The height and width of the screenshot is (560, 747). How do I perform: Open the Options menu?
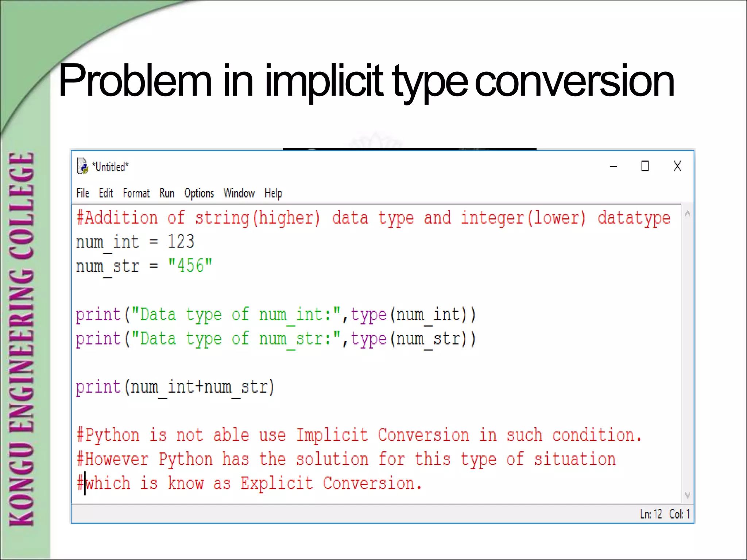coord(199,193)
